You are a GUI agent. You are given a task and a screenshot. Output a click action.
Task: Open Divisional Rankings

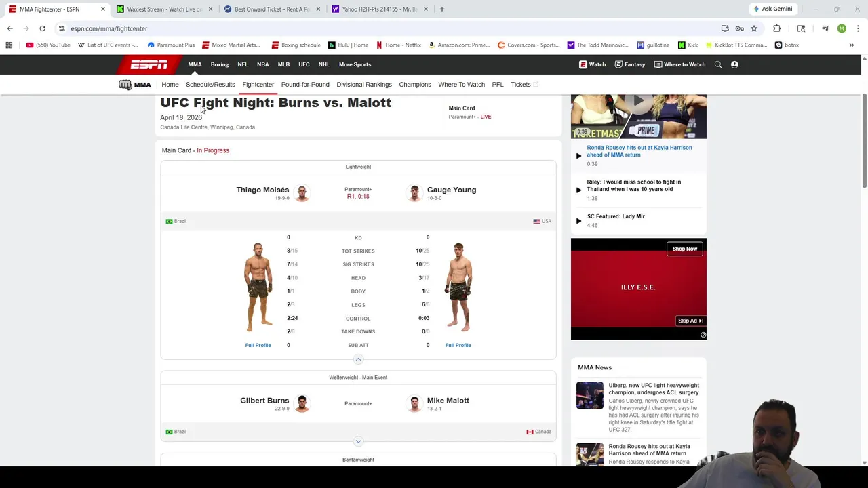pyautogui.click(x=364, y=85)
